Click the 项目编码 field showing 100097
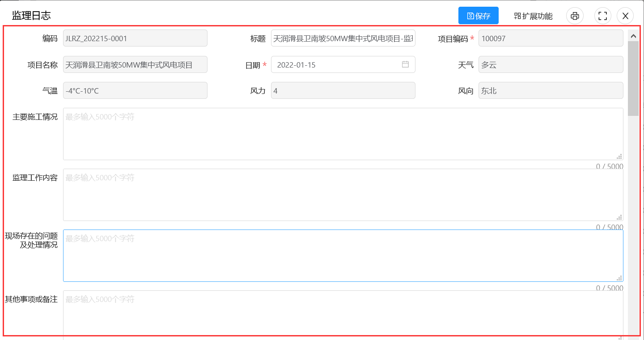 tap(551, 38)
